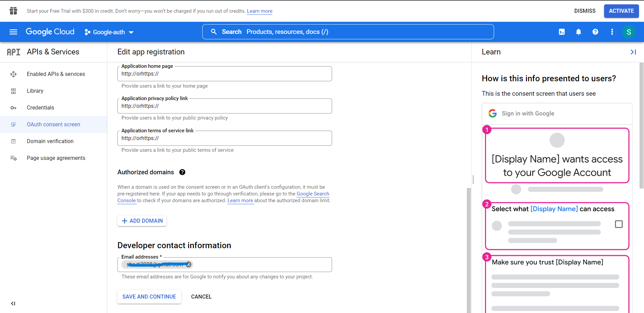The image size is (644, 313).
Task: Go to Credentials in sidebar
Action: (x=40, y=107)
